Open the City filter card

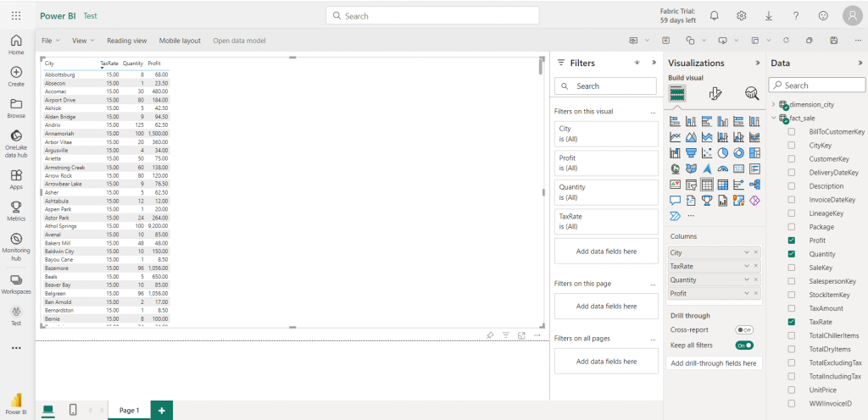click(606, 134)
